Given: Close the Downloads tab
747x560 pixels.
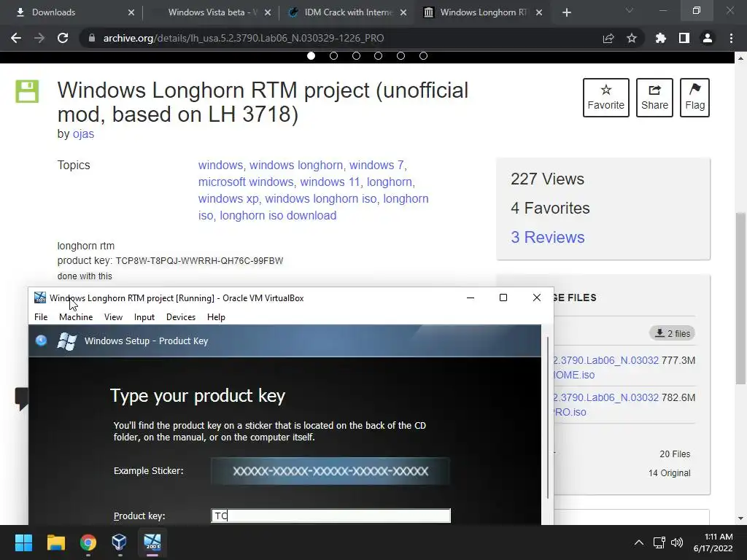Looking at the screenshot, I should pos(131,12).
